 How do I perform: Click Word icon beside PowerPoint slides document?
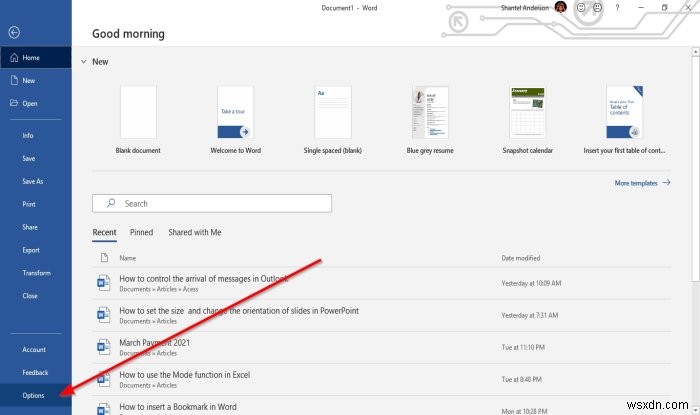pos(103,315)
